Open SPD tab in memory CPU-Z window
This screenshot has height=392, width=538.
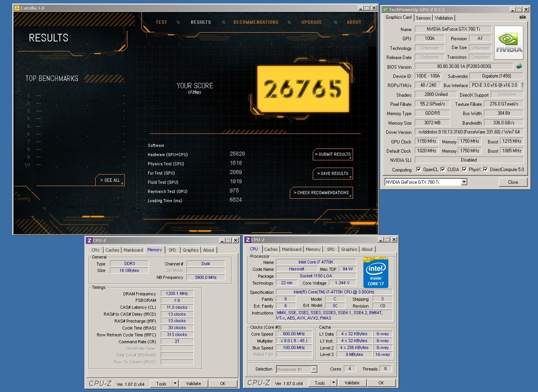172,250
